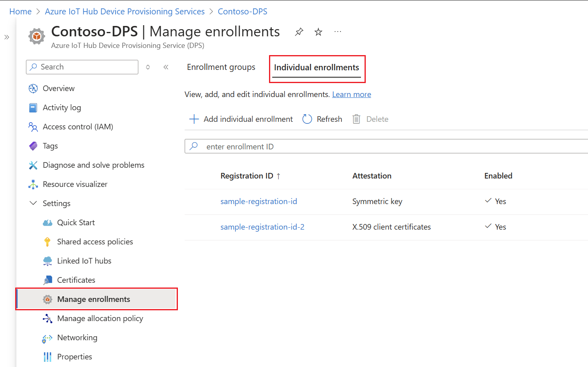Click the magnifier in enrollment ID filter
The width and height of the screenshot is (588, 367).
194,146
